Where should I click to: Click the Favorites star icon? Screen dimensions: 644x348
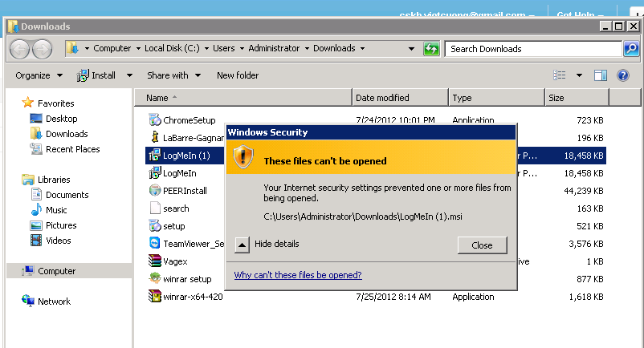pyautogui.click(x=27, y=103)
